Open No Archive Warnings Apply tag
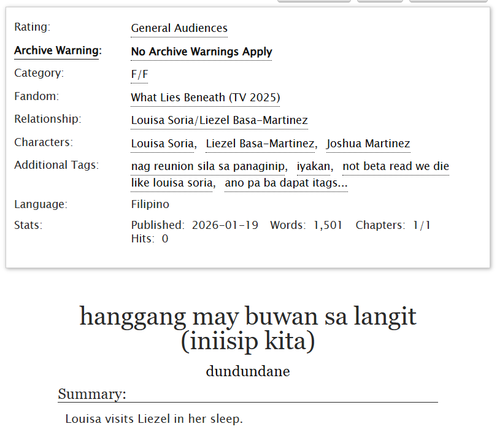This screenshot has height=448, width=497. (202, 52)
